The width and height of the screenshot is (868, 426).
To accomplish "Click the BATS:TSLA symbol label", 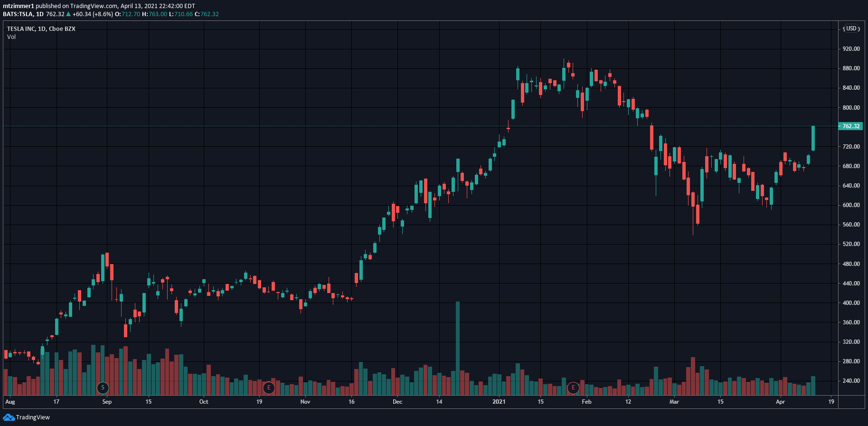I will click(18, 14).
